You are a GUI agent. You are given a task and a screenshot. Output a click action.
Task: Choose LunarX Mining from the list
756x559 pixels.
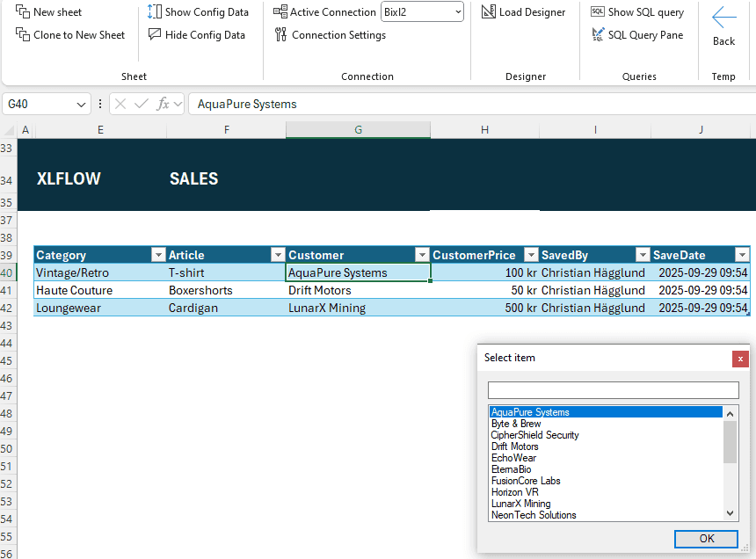[520, 504]
